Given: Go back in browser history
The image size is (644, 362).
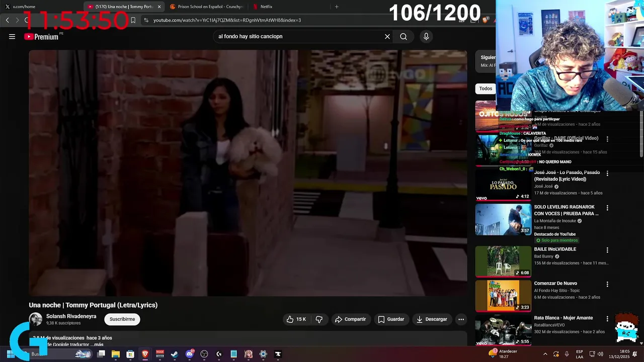Looking at the screenshot, I should click(x=7, y=20).
